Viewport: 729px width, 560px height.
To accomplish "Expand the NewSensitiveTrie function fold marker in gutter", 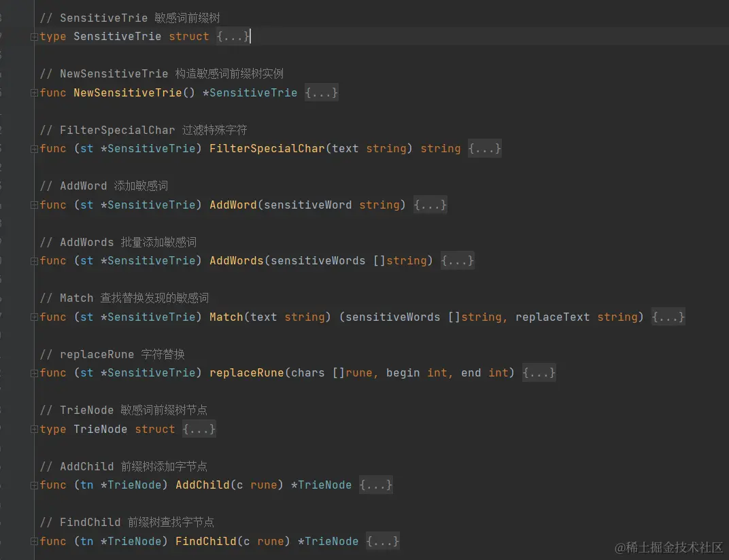I will 34,93.
